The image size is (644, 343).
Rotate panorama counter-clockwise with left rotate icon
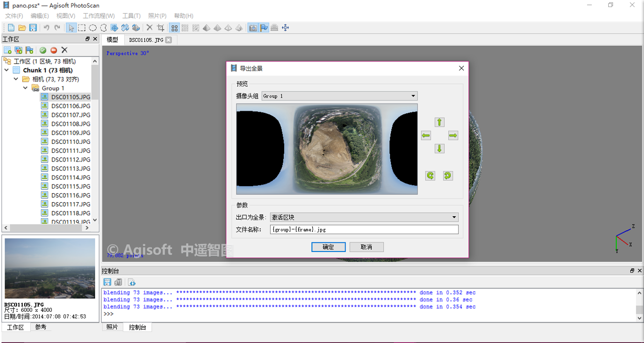(x=430, y=176)
